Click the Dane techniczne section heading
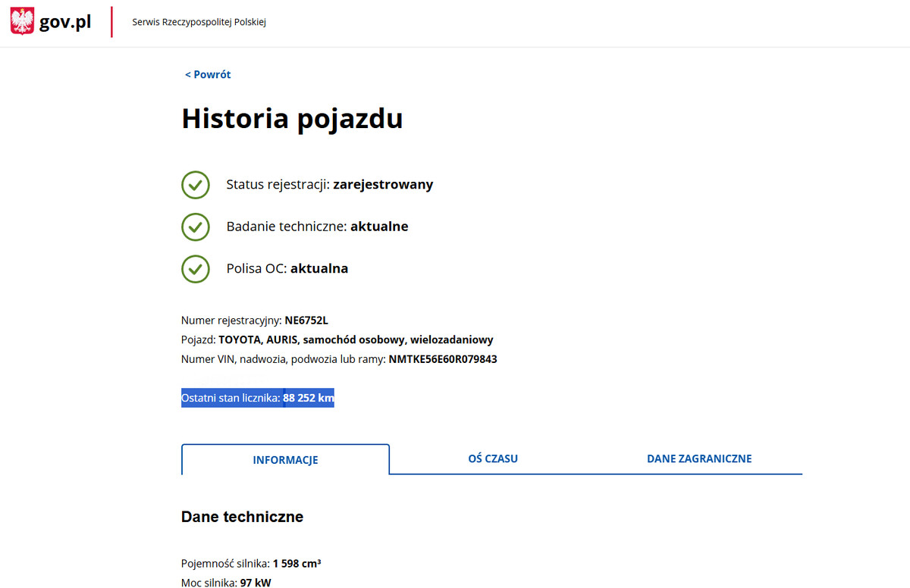 point(242,517)
